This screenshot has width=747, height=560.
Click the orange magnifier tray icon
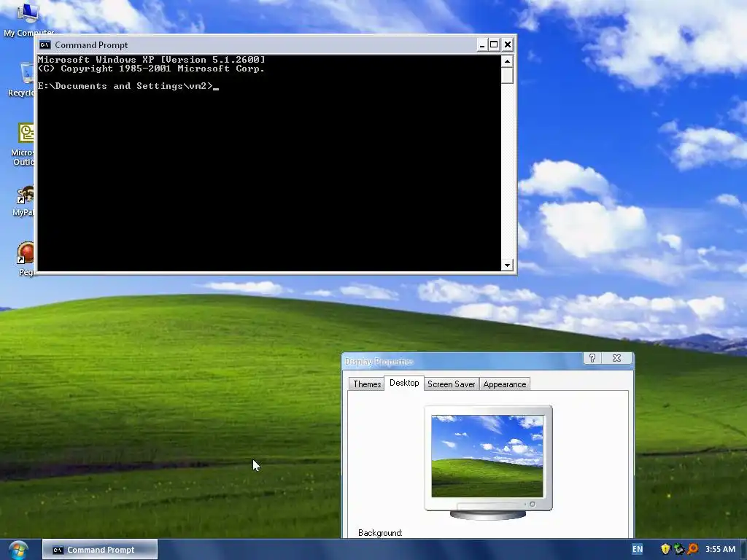point(693,549)
